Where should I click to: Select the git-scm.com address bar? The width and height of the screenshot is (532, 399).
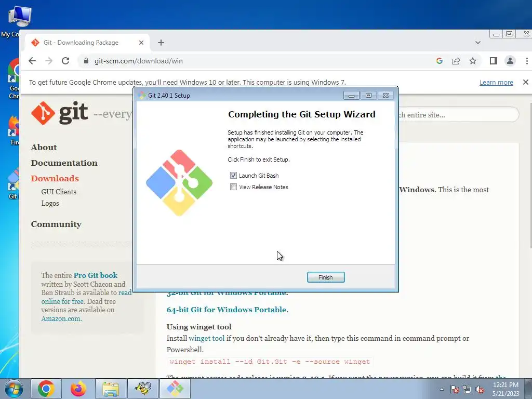[138, 61]
